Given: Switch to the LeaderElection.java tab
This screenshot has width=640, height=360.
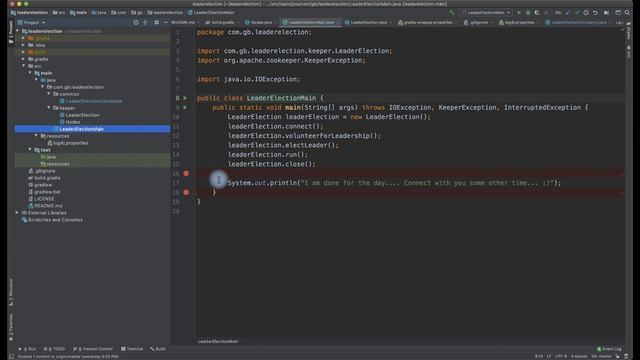Looking at the screenshot, I should point(366,22).
